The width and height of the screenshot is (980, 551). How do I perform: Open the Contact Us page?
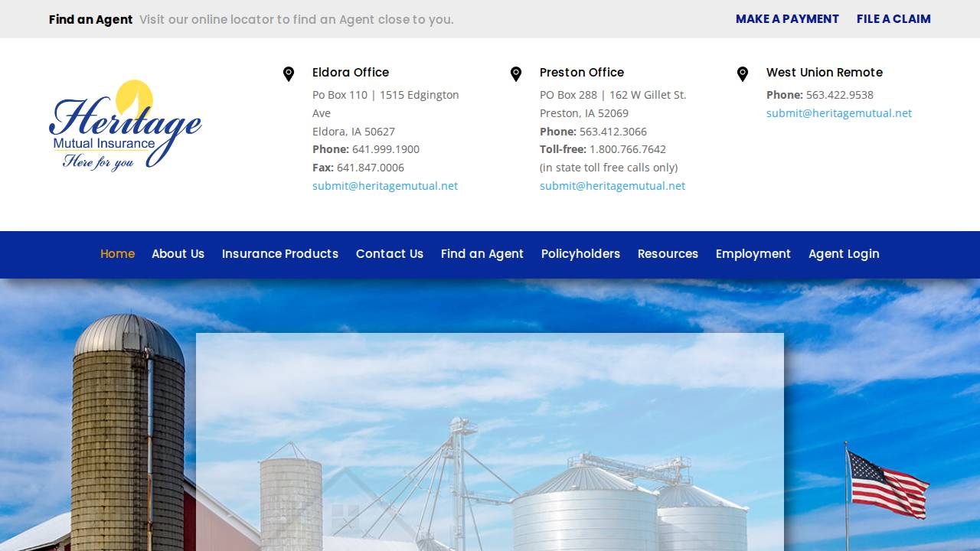pos(389,254)
